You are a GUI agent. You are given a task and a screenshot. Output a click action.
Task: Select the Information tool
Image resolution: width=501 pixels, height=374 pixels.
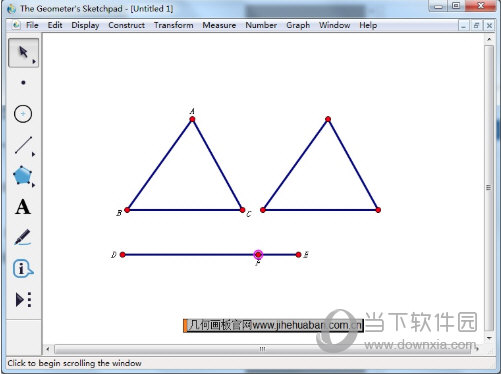point(23,269)
